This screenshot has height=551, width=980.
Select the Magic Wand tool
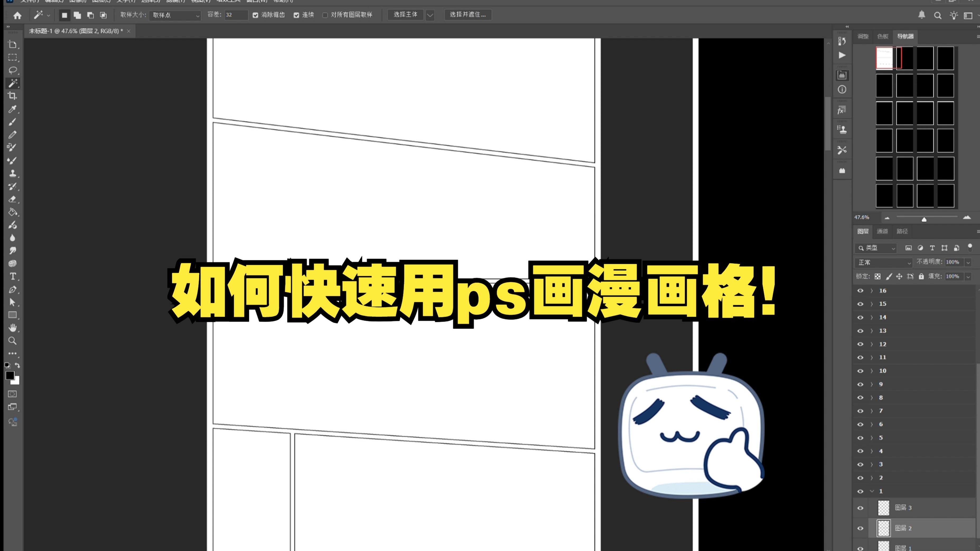(x=13, y=83)
